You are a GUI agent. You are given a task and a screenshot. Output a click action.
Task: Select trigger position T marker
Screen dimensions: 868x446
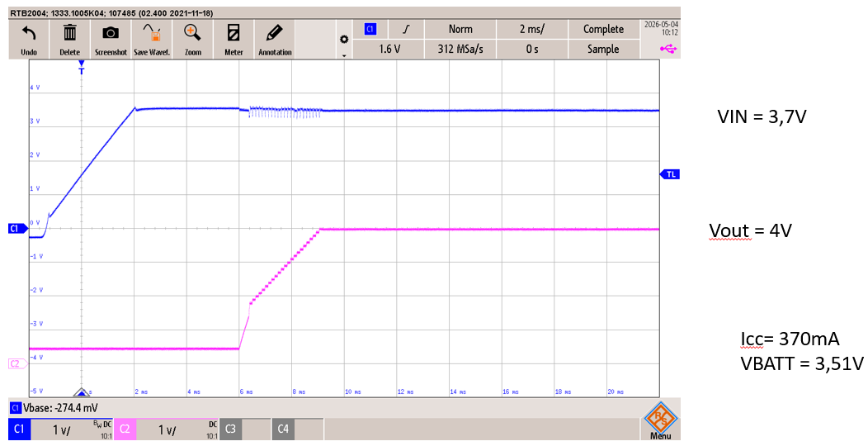(x=82, y=68)
